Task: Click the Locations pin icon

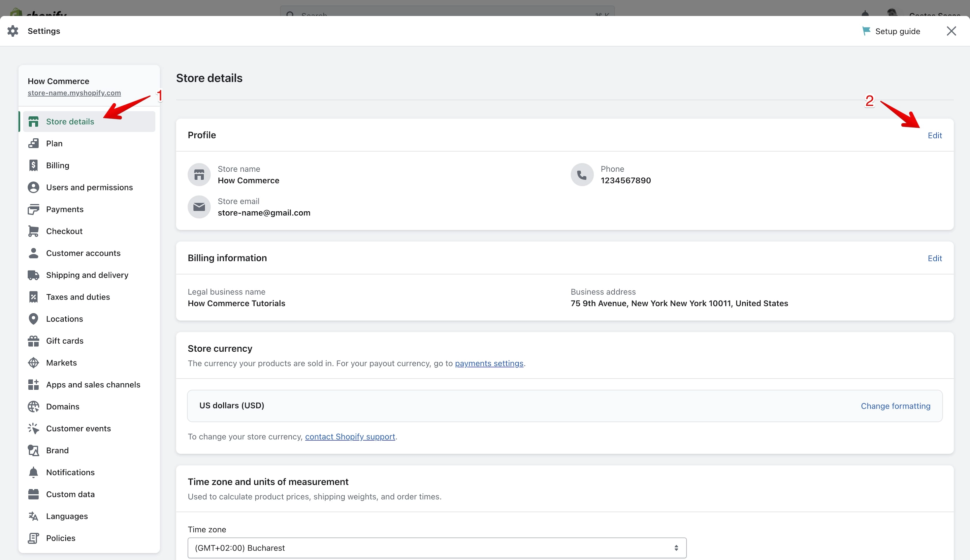Action: coord(33,319)
